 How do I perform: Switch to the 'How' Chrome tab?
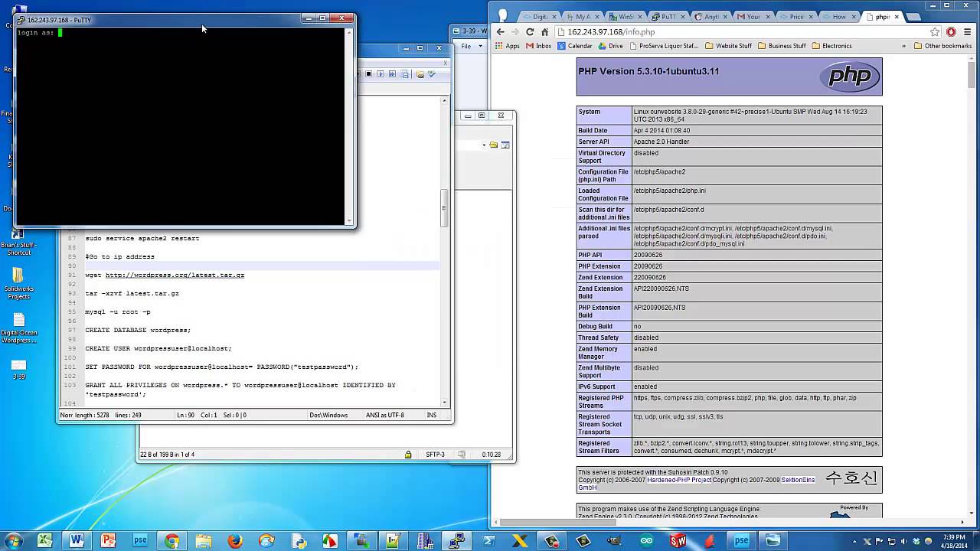838,16
